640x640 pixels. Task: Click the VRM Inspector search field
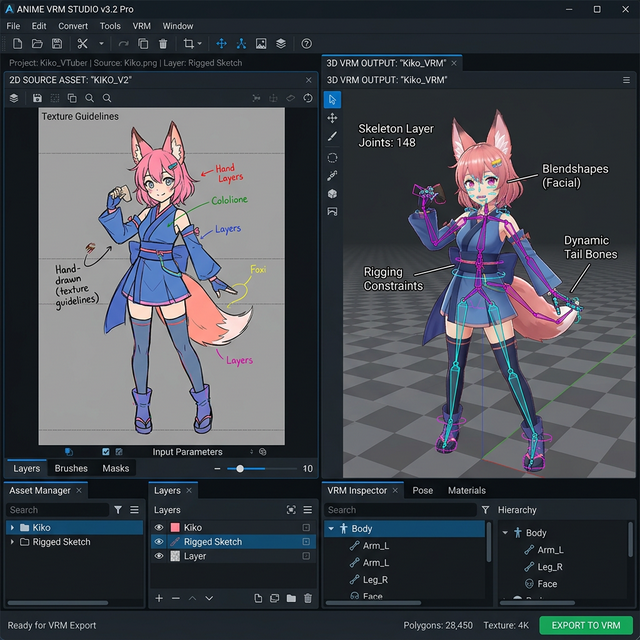pyautogui.click(x=400, y=510)
